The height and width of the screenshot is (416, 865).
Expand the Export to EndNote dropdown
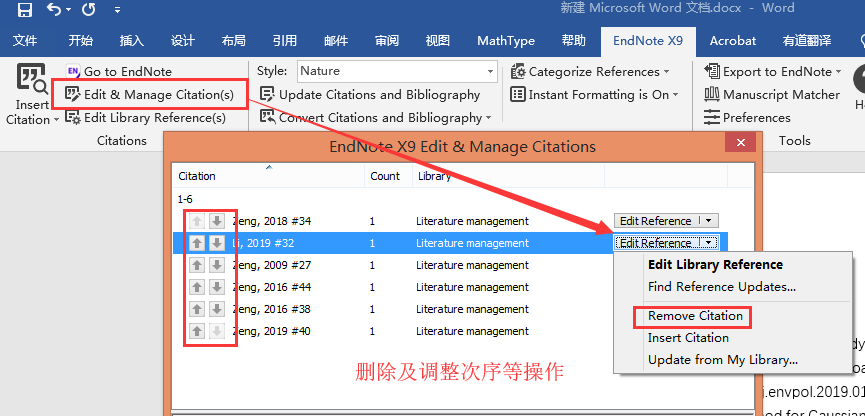coord(773,71)
